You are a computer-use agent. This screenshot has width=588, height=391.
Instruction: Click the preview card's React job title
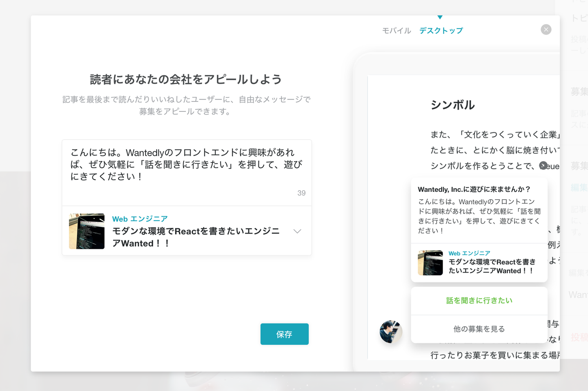click(492, 266)
